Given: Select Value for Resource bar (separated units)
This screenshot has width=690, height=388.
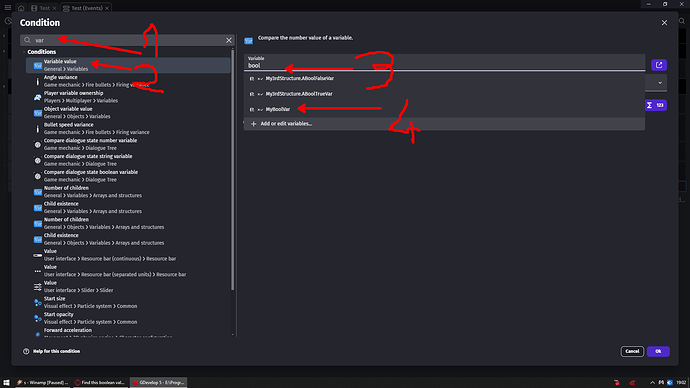Looking at the screenshot, I should (128, 271).
